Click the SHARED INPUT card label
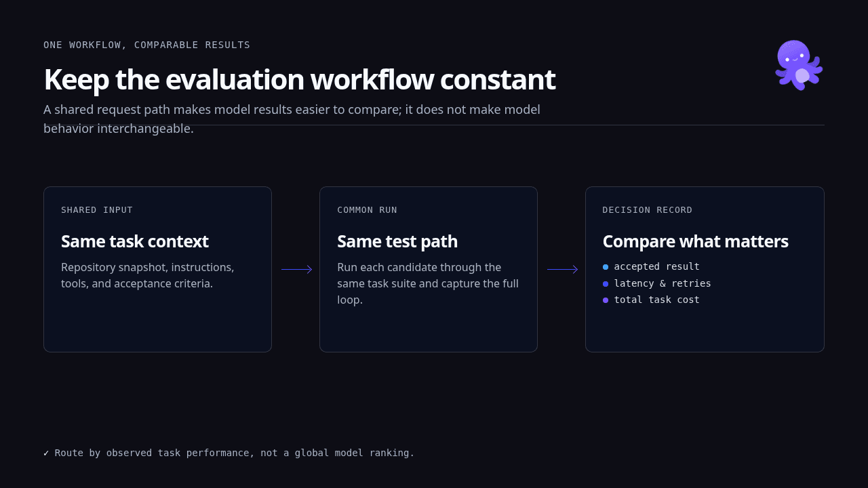The image size is (868, 488). pos(97,210)
